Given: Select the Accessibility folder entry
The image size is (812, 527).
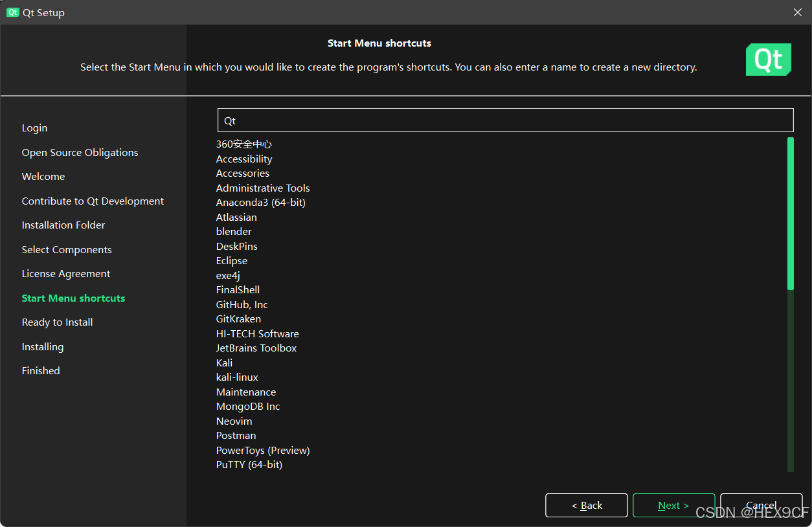Looking at the screenshot, I should 244,159.
